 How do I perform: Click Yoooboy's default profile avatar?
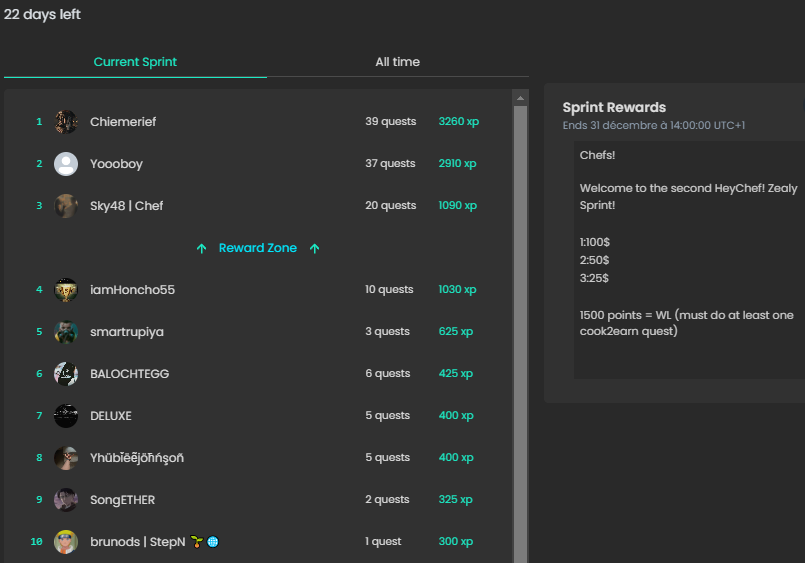point(66,164)
